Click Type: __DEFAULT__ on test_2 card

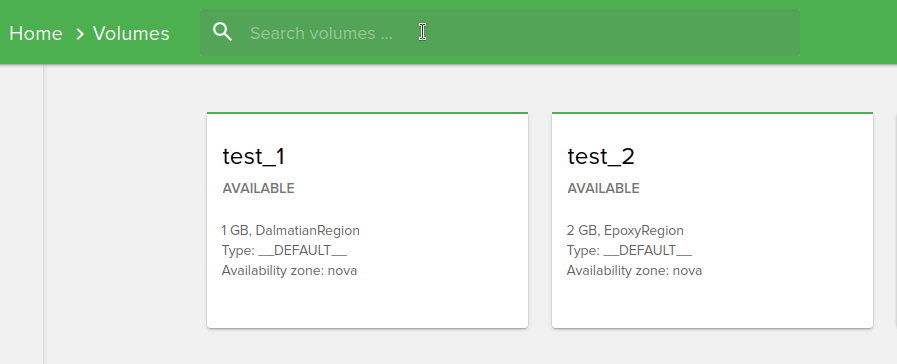(629, 251)
